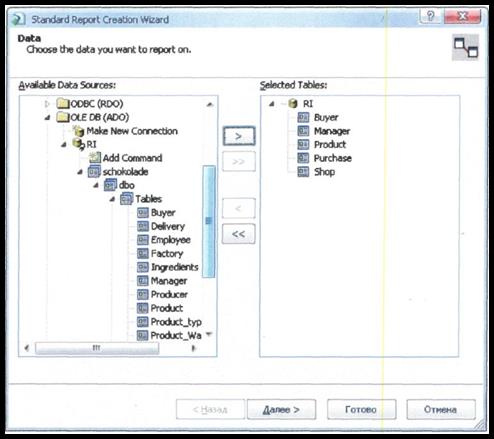Click the Ingredients table icon
The width and height of the screenshot is (494, 439).
click(143, 267)
